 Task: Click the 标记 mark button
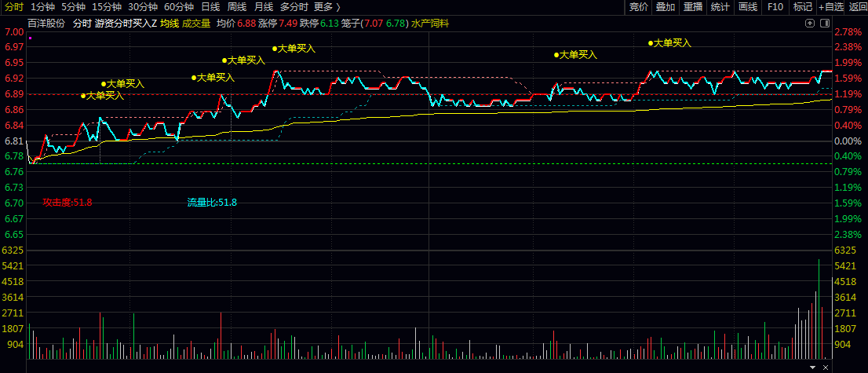click(x=803, y=7)
